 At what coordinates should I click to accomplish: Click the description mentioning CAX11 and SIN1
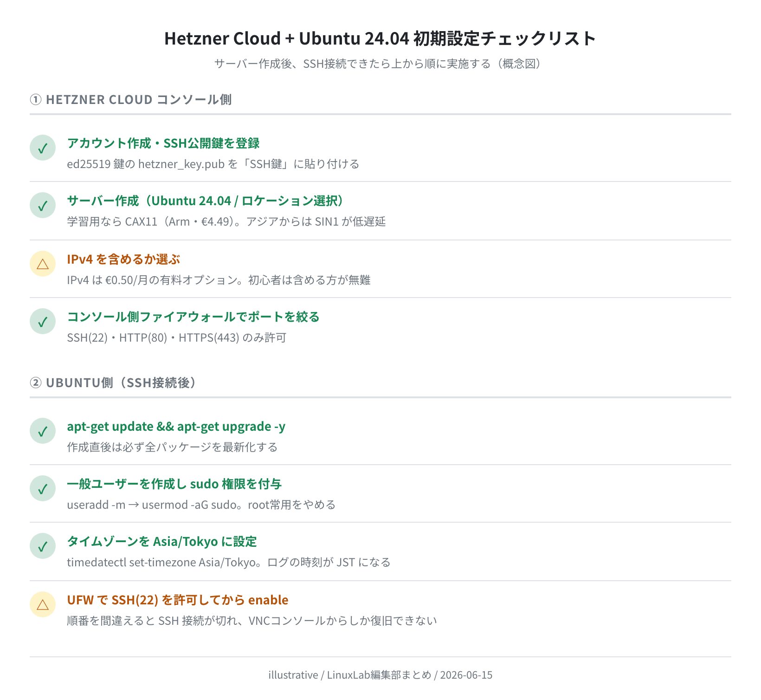point(226,221)
